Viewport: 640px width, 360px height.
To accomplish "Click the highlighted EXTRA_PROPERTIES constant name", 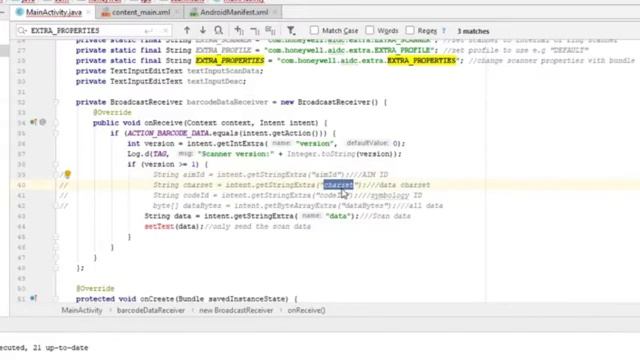I will click(230, 60).
